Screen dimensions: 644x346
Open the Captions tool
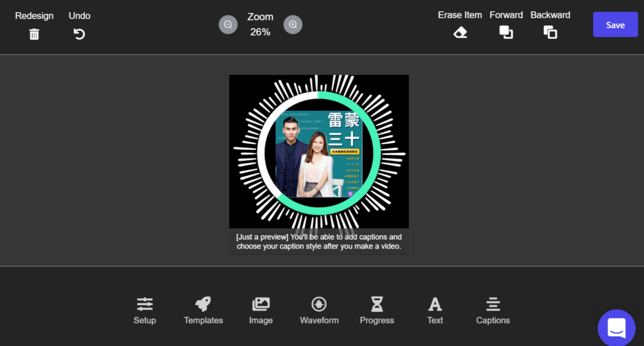tap(493, 311)
